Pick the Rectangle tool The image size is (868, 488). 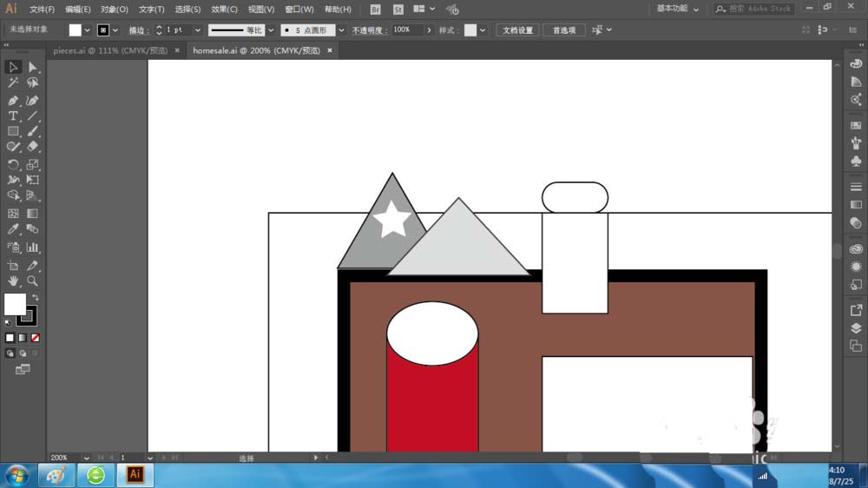pos(13,131)
